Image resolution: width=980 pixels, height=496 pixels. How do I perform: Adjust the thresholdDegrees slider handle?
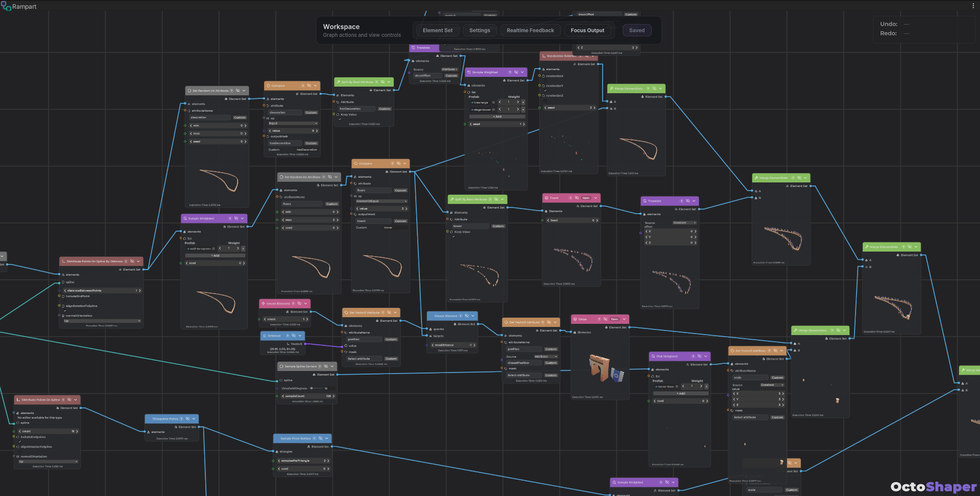pos(311,388)
